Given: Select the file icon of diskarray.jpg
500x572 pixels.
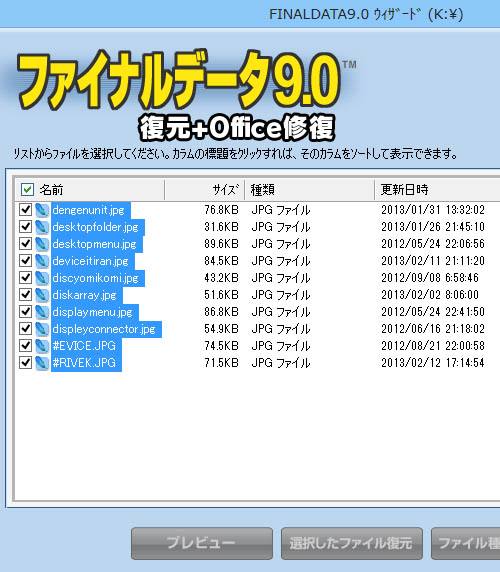Looking at the screenshot, I should [42, 295].
